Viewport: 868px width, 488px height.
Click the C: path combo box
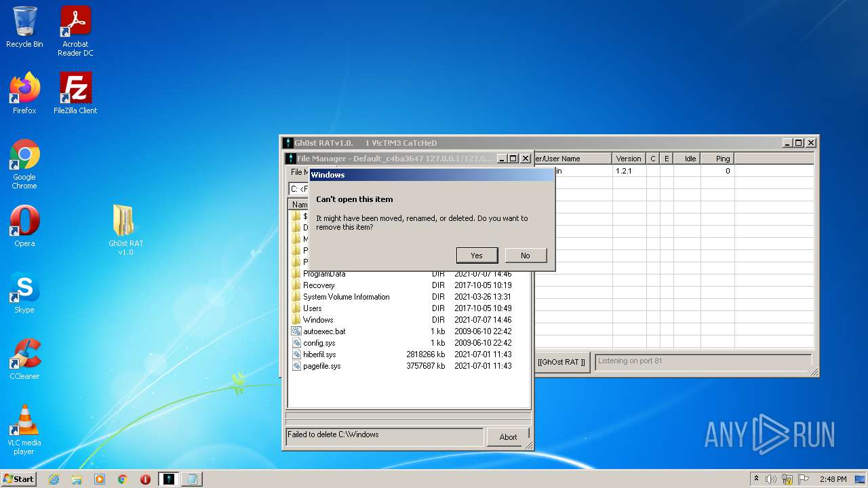tap(299, 189)
